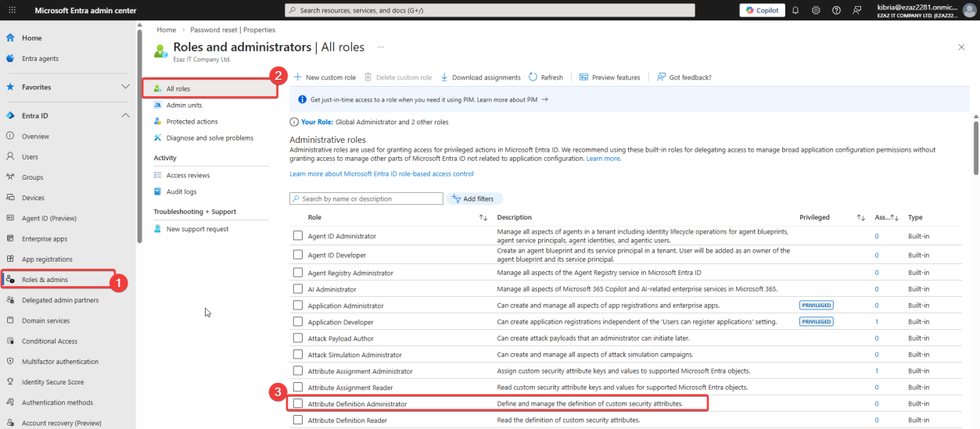Focus the Search by name or description field

pos(366,198)
